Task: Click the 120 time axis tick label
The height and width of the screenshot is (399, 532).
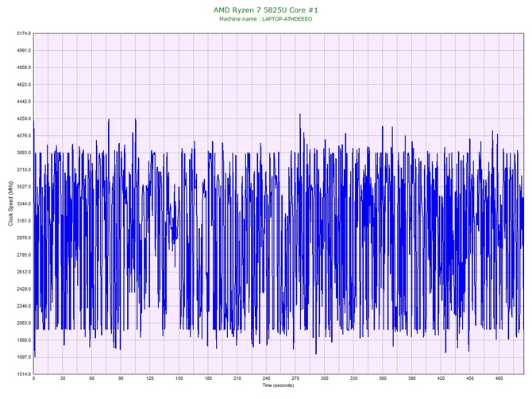Action: pos(150,378)
